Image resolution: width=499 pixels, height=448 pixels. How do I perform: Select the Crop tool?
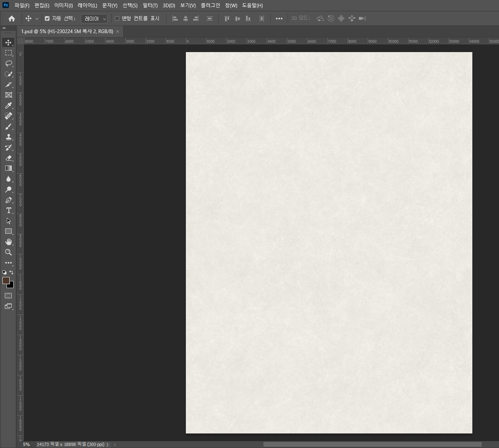(x=8, y=84)
